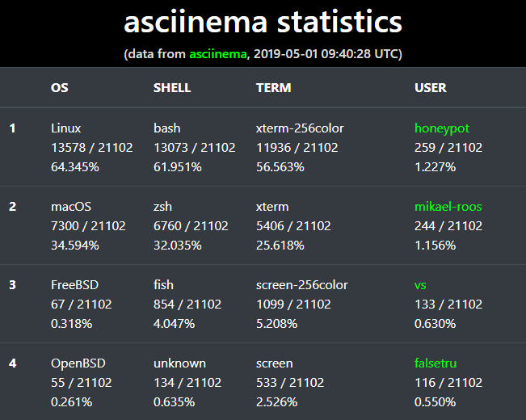Select the 0.630% vs percentage
The width and height of the screenshot is (526, 420).
(435, 324)
